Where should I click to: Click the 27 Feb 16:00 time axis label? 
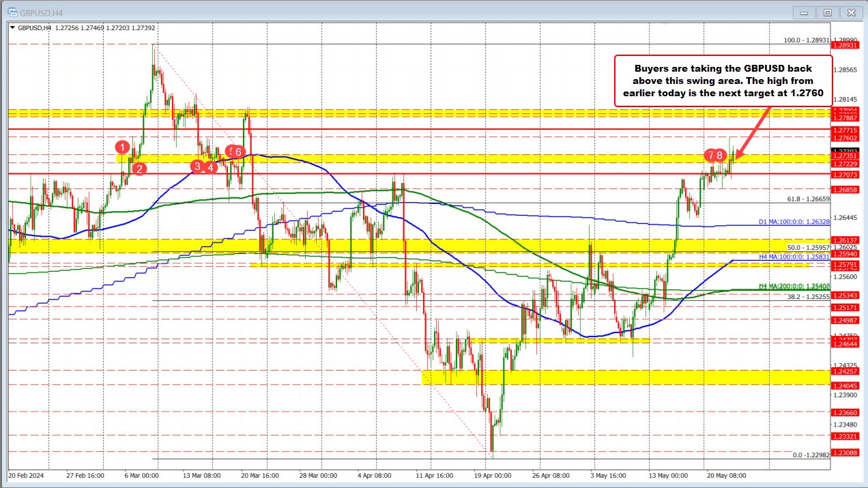(x=85, y=475)
